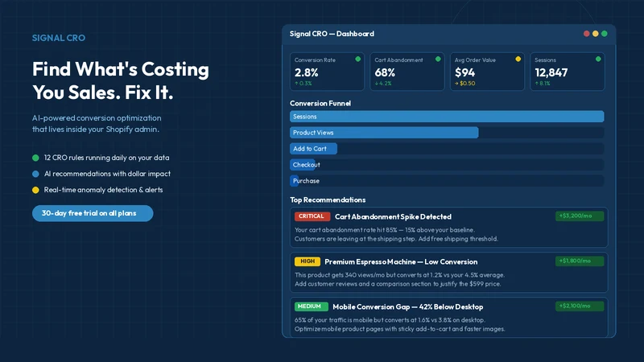The width and height of the screenshot is (644, 362).
Task: Click the 68% cart abandonment value
Action: [385, 72]
